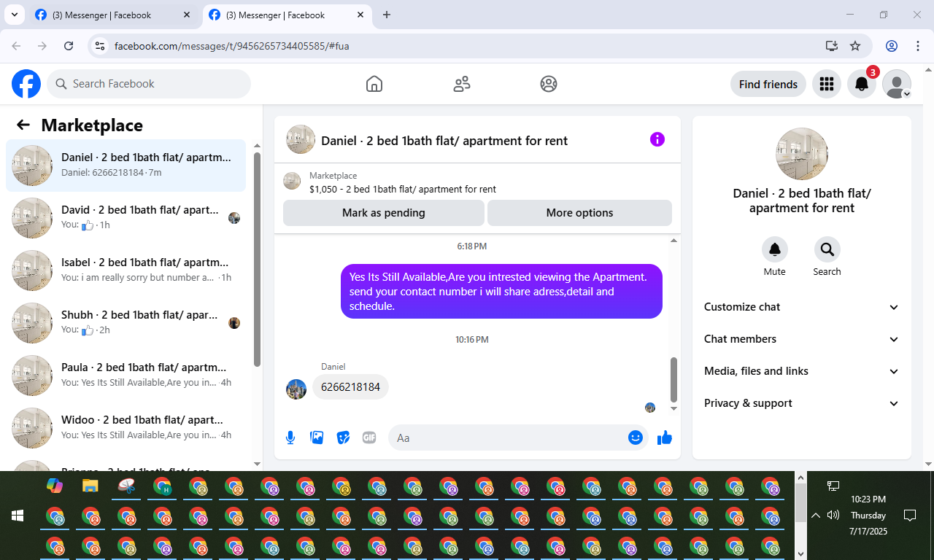Reload the page in Chrome
The width and height of the screenshot is (934, 560).
[69, 46]
